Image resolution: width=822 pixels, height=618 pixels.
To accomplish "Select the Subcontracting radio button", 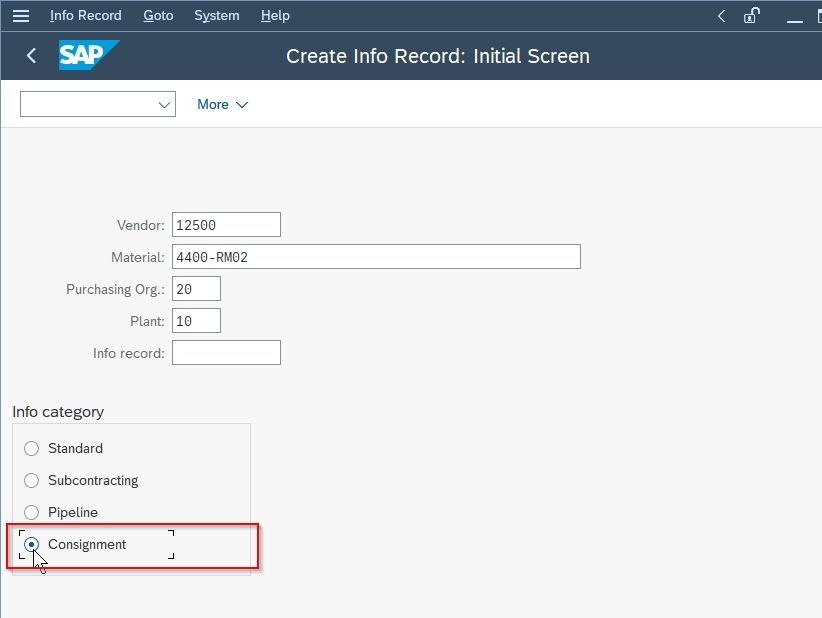I will pos(31,480).
